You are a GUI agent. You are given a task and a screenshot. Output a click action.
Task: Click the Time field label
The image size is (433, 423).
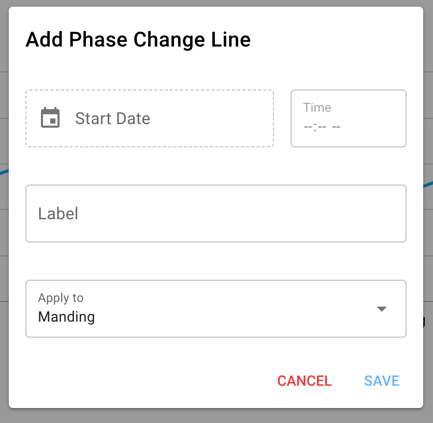click(317, 107)
